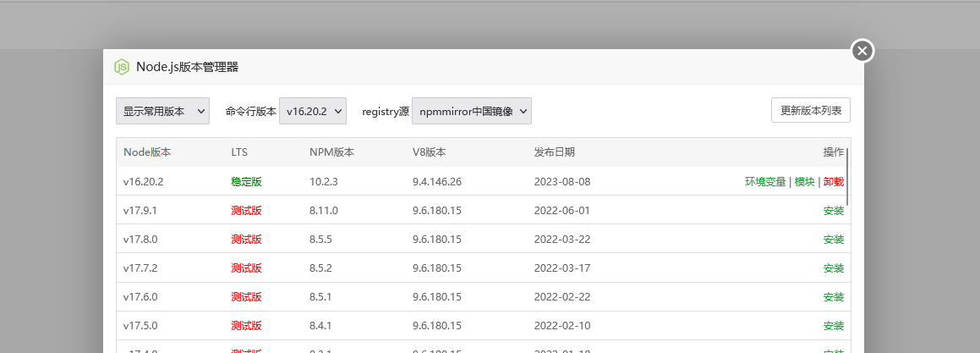Screen dimensions: 980x353
Task: Open the 显示常用版本 dropdown
Action: (162, 111)
